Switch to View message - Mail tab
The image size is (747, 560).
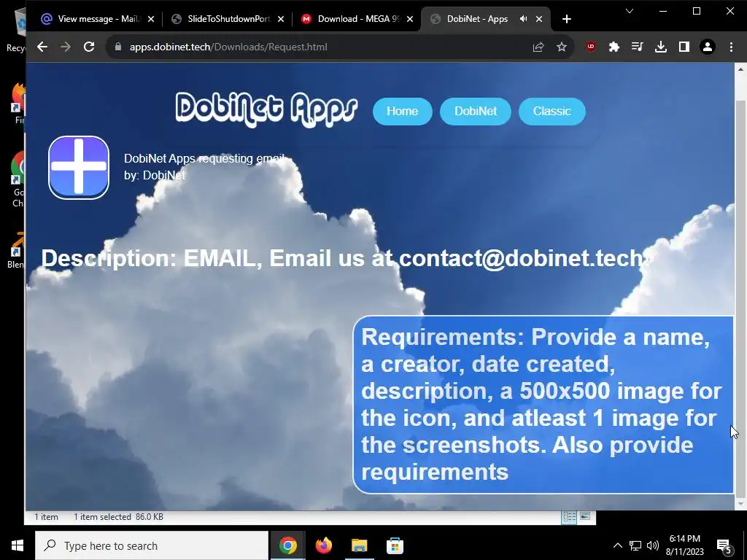[x=98, y=19]
